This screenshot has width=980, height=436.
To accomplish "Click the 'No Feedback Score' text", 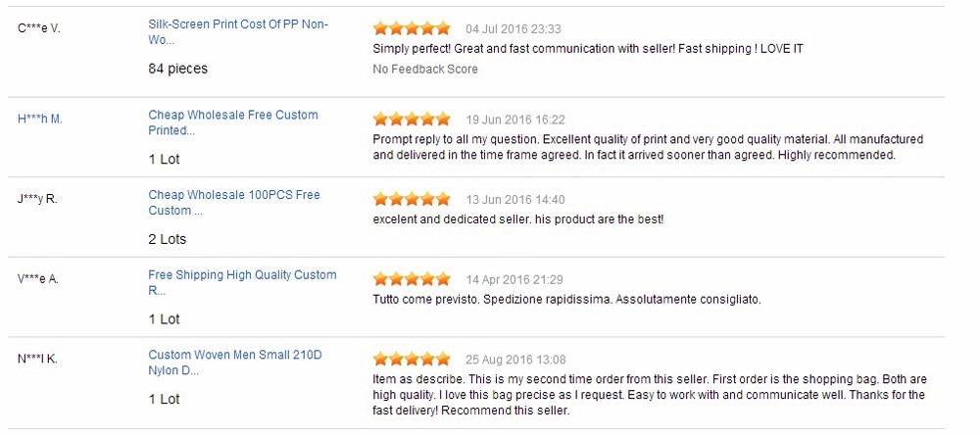I will (425, 70).
